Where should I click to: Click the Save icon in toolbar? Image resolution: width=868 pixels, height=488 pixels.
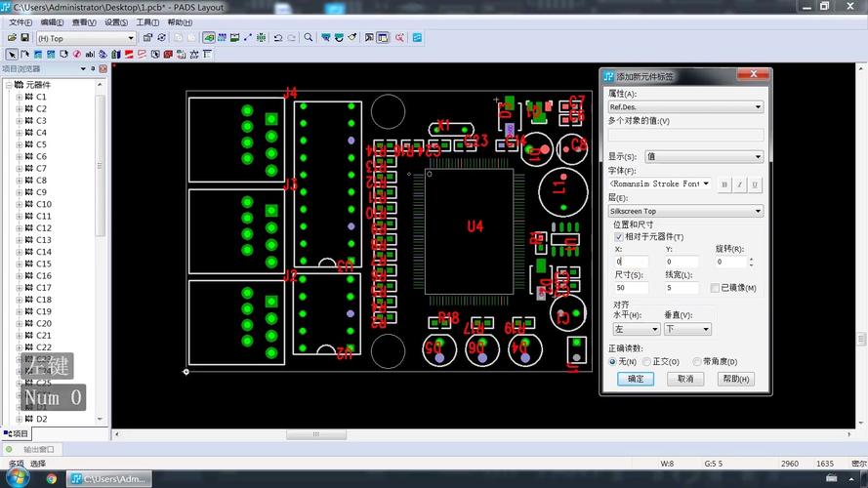tap(24, 38)
